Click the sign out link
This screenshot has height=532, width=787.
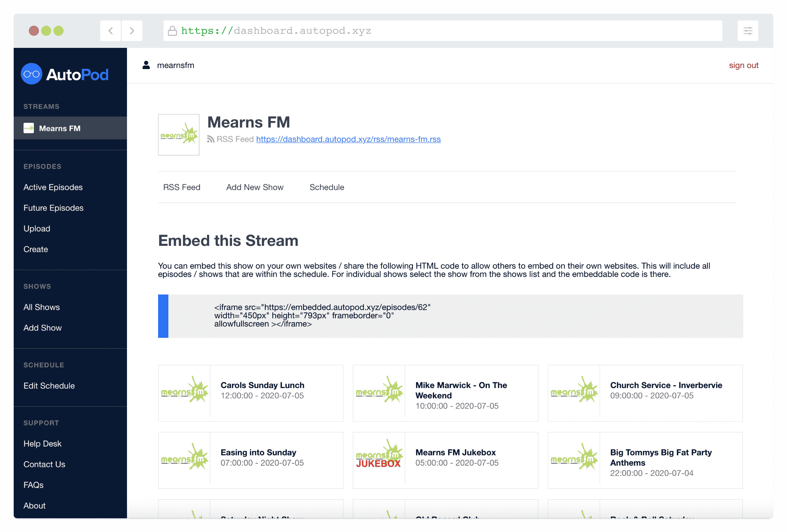pyautogui.click(x=744, y=65)
